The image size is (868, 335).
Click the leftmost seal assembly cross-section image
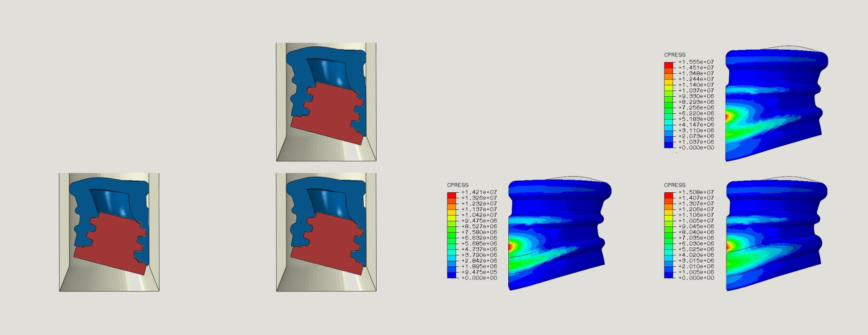(109, 232)
